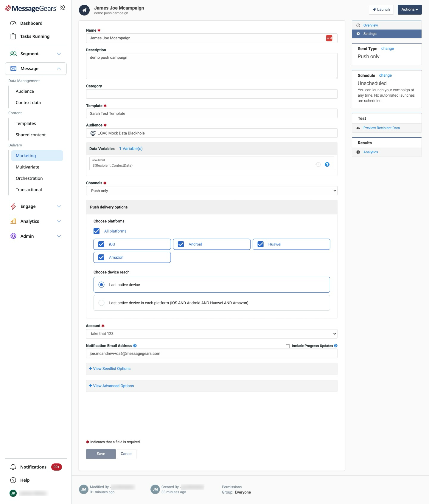Image resolution: width=429 pixels, height=504 pixels.
Task: Open Multivariate under Delivery menu
Action: click(27, 167)
